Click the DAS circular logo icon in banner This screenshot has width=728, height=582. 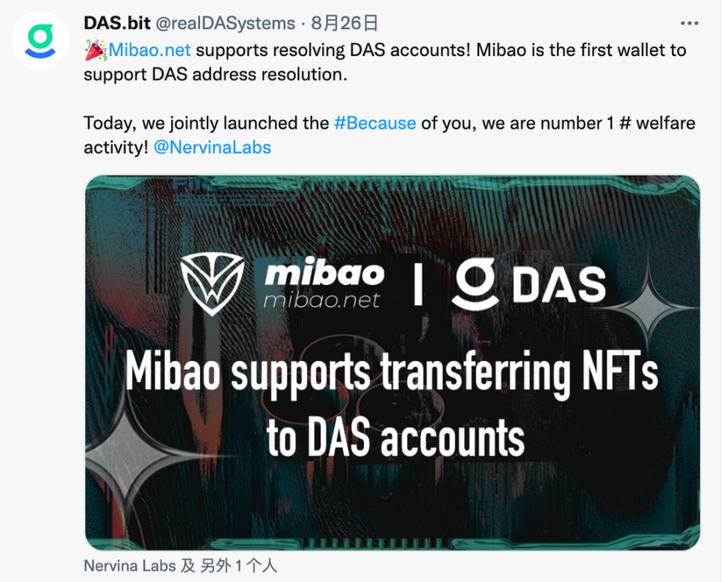[x=474, y=284]
